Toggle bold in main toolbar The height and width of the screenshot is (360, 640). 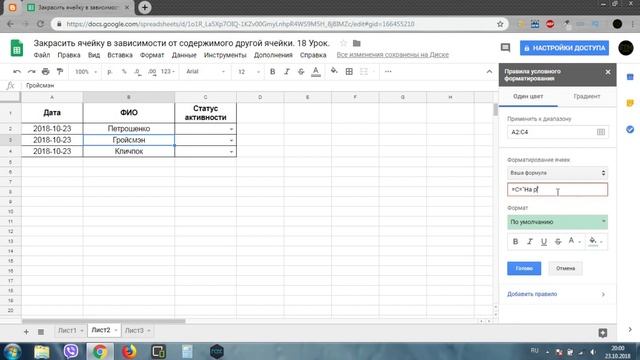(x=272, y=71)
